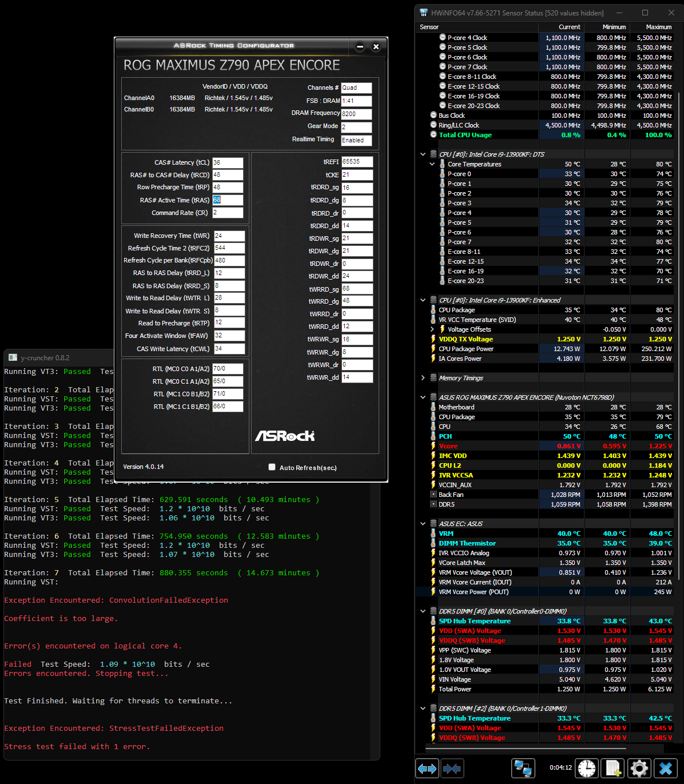Select the IVR VCCSA row
This screenshot has height=784, width=684.
(x=546, y=475)
